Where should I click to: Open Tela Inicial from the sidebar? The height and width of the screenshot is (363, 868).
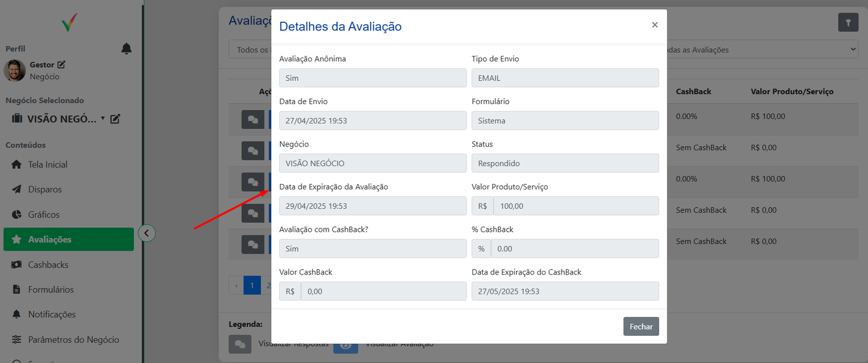pos(48,164)
